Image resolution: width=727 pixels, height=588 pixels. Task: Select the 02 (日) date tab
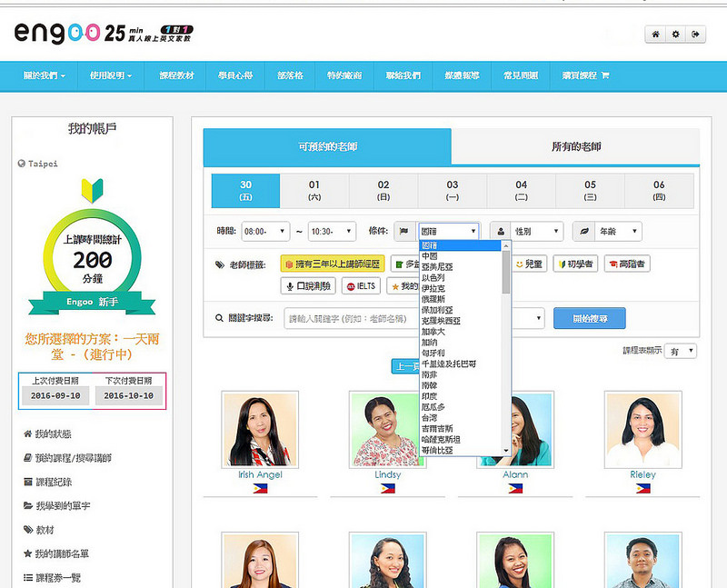[x=383, y=190]
